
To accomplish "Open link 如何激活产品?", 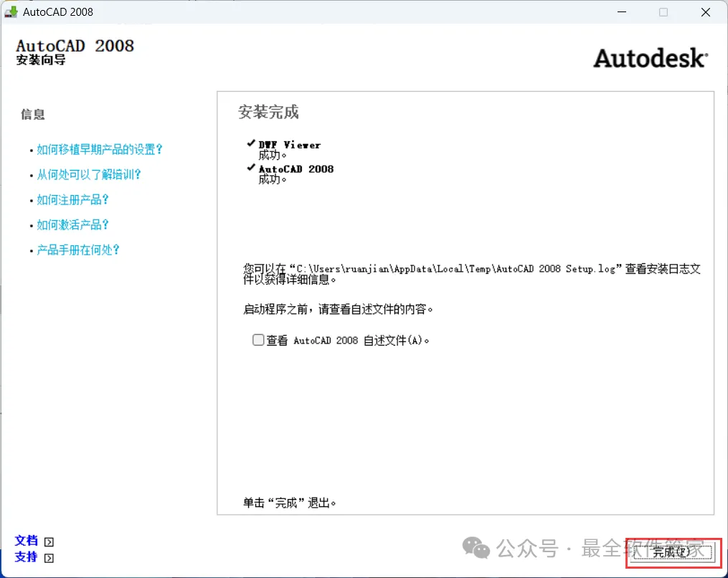I will (72, 224).
